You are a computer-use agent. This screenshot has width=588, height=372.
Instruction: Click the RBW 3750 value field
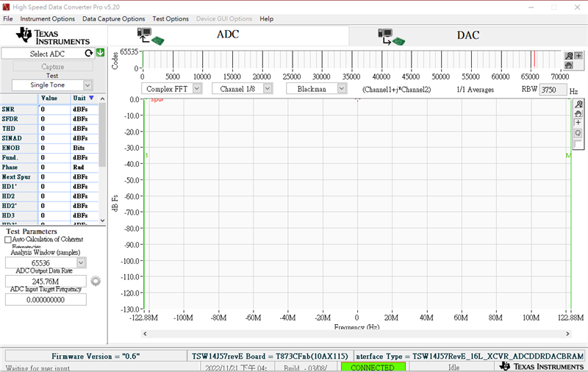point(553,90)
